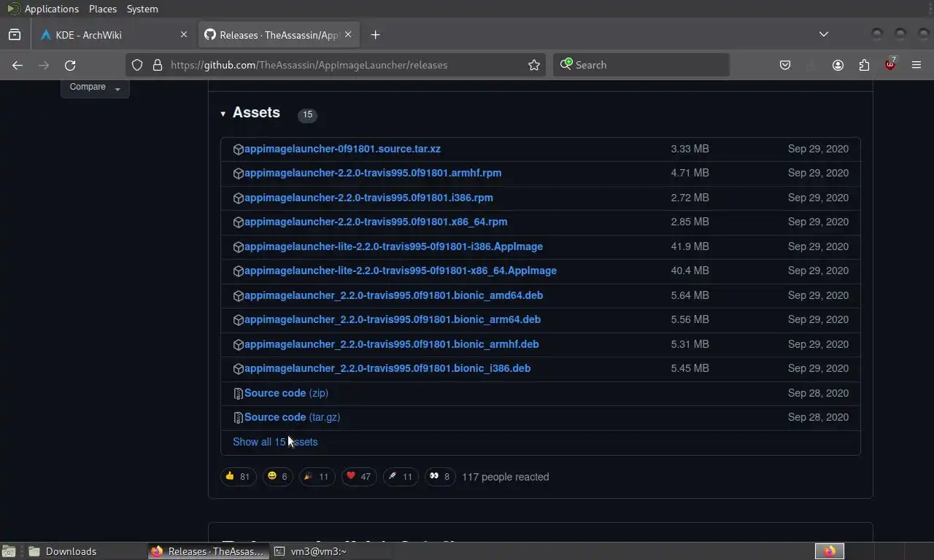Toggle the heart reaction with 47
The image size is (934, 560).
pos(359,477)
